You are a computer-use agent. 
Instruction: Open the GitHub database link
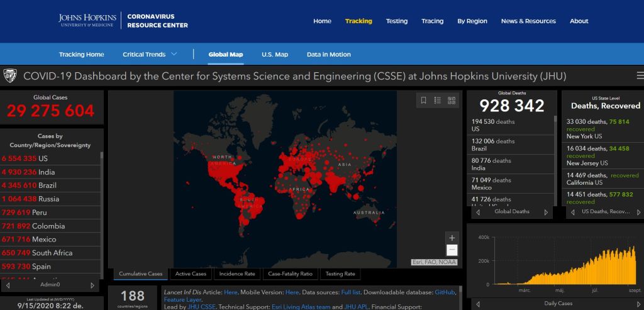tap(445, 292)
